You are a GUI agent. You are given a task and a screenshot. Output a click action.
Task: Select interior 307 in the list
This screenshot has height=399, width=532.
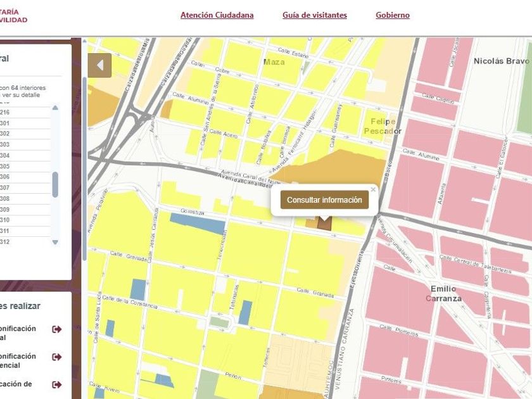(x=24, y=187)
